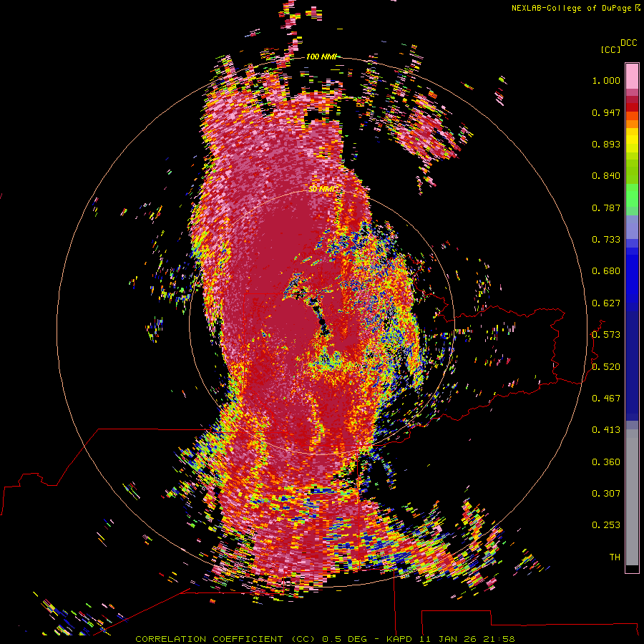This screenshot has height=644, width=644.
Task: Click the NEXLAB-College of DuPage credit text
Action: click(x=571, y=8)
